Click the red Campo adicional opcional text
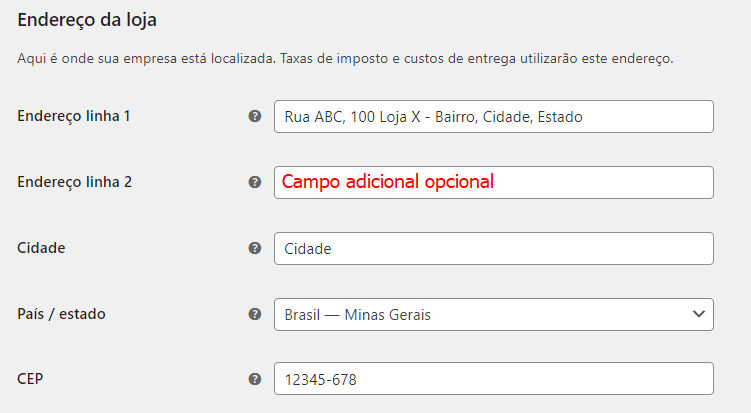 coord(387,182)
